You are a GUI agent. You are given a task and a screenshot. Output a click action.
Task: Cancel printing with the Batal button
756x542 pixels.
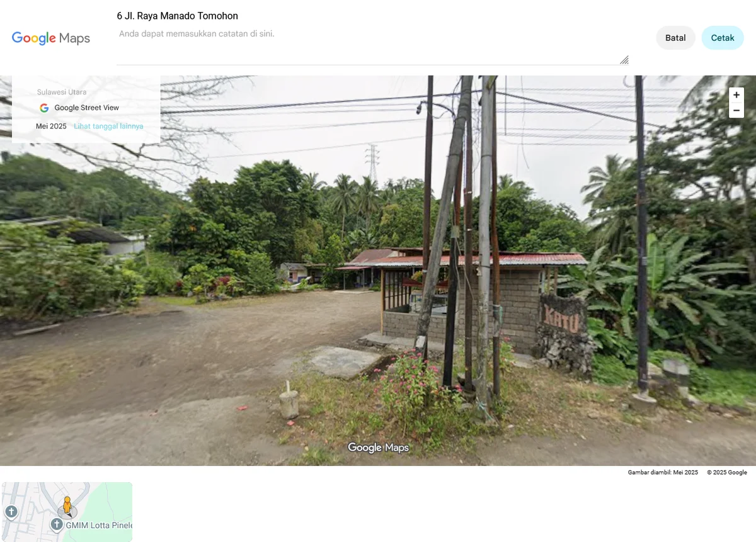[675, 38]
